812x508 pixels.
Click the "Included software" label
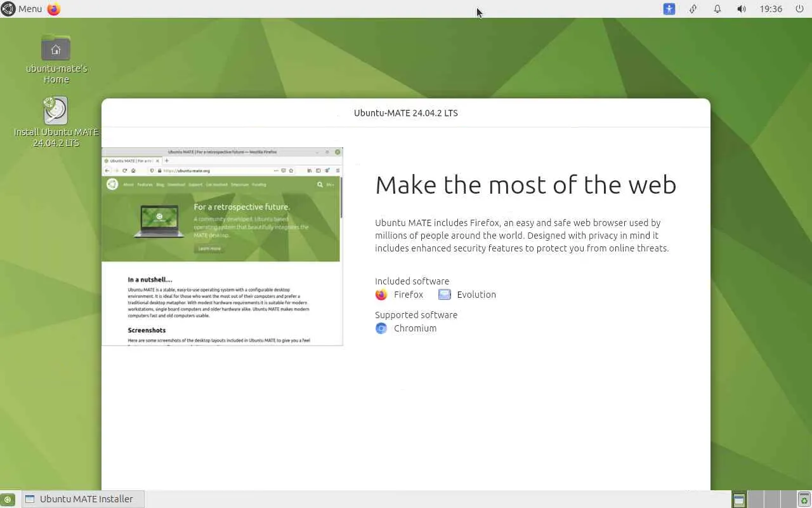[412, 281]
